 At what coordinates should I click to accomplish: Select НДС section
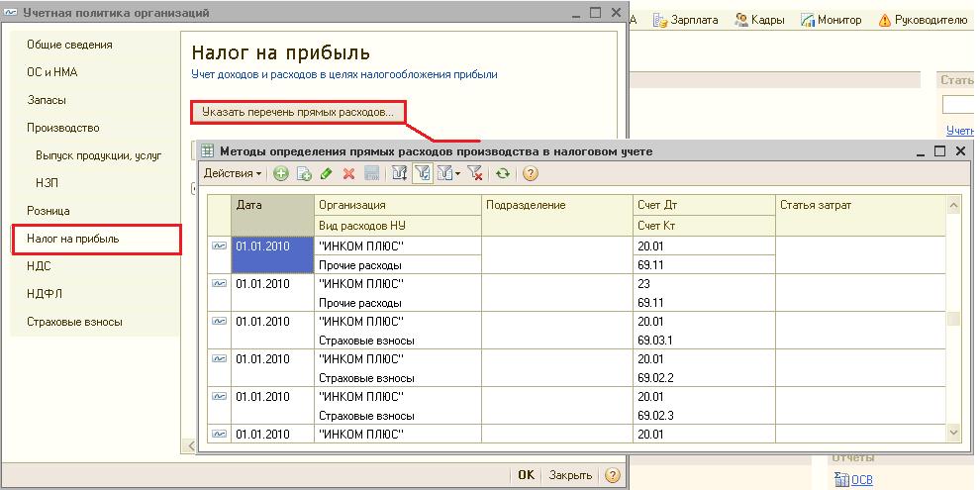pos(39,266)
